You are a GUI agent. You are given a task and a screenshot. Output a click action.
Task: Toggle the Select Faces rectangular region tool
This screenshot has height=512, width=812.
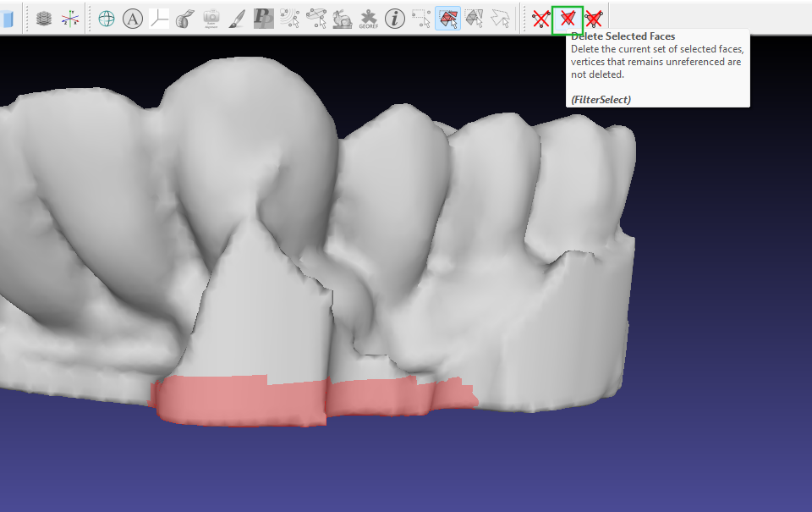(447, 17)
